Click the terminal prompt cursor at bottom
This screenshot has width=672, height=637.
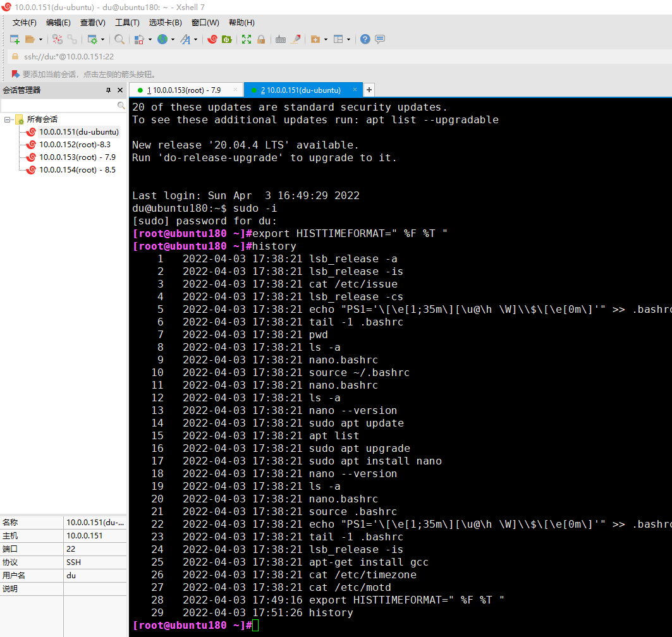(x=255, y=626)
